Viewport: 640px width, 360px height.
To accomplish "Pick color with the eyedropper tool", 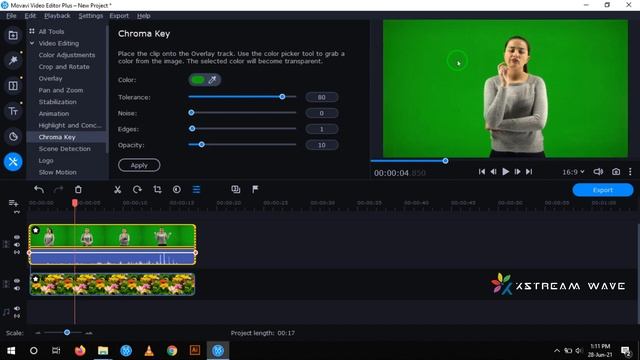I will (x=212, y=80).
